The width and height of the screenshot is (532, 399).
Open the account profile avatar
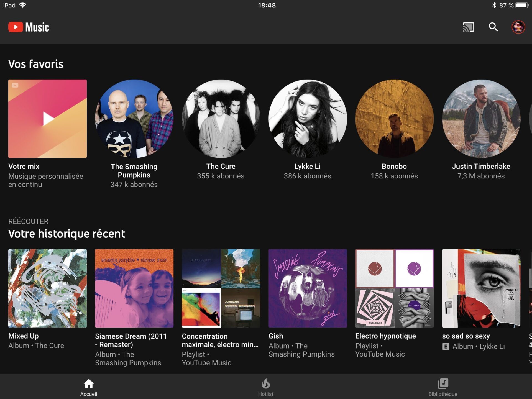518,27
